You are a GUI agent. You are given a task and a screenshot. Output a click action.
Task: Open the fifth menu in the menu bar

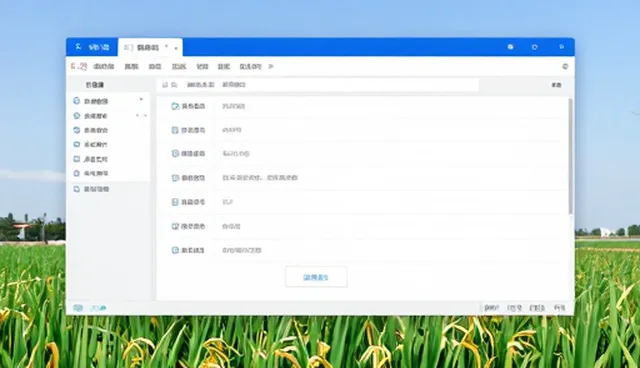[x=202, y=67]
